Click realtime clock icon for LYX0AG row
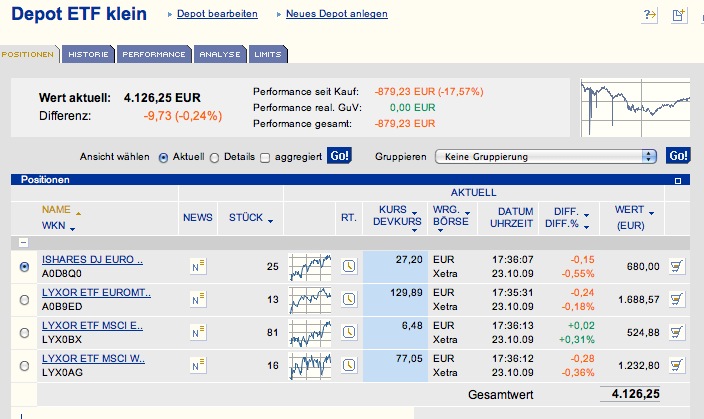Viewport: 704px width, 419px height. [x=348, y=366]
